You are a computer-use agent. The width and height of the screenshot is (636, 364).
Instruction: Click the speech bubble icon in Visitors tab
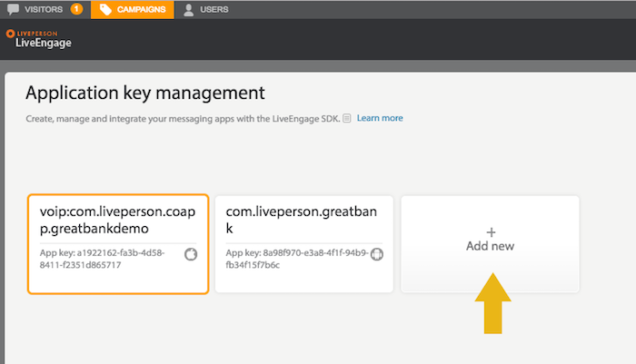(x=13, y=9)
